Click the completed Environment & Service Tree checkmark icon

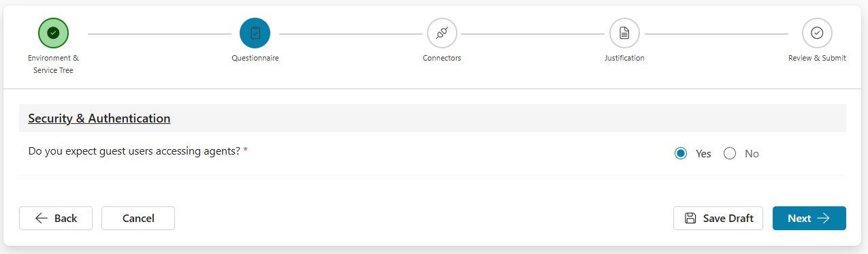pyautogui.click(x=54, y=33)
